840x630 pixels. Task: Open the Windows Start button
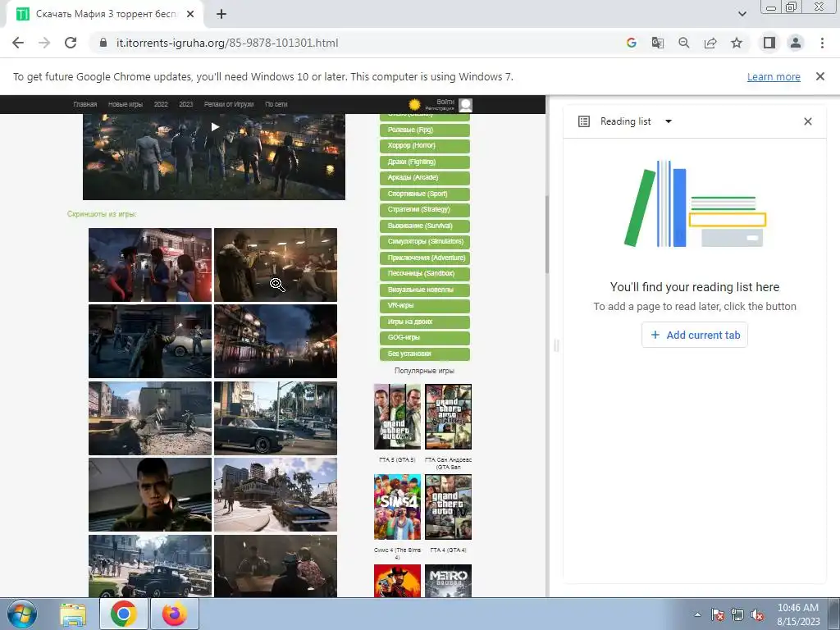point(22,614)
